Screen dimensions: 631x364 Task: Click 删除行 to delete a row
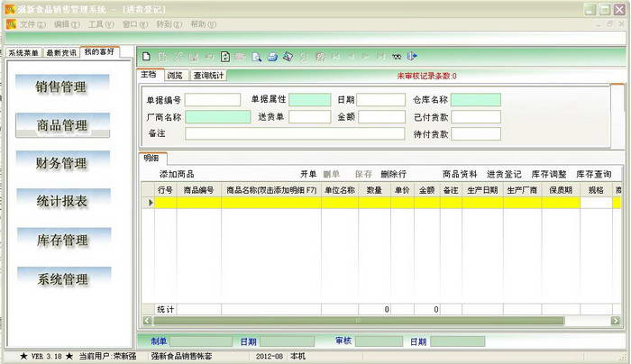[394, 174]
